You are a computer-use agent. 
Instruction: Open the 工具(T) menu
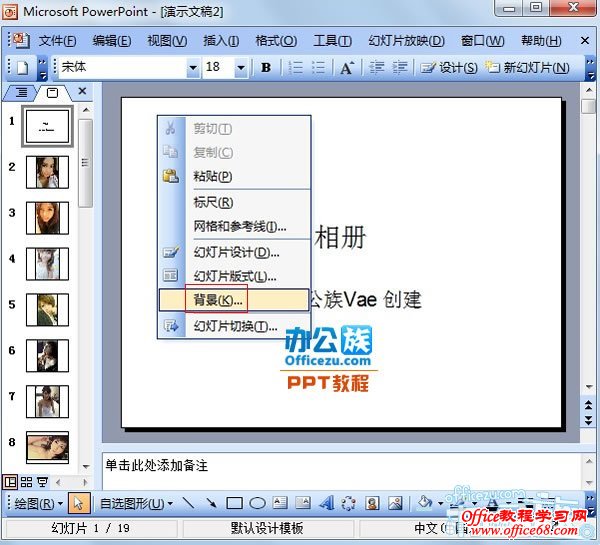pos(333,41)
